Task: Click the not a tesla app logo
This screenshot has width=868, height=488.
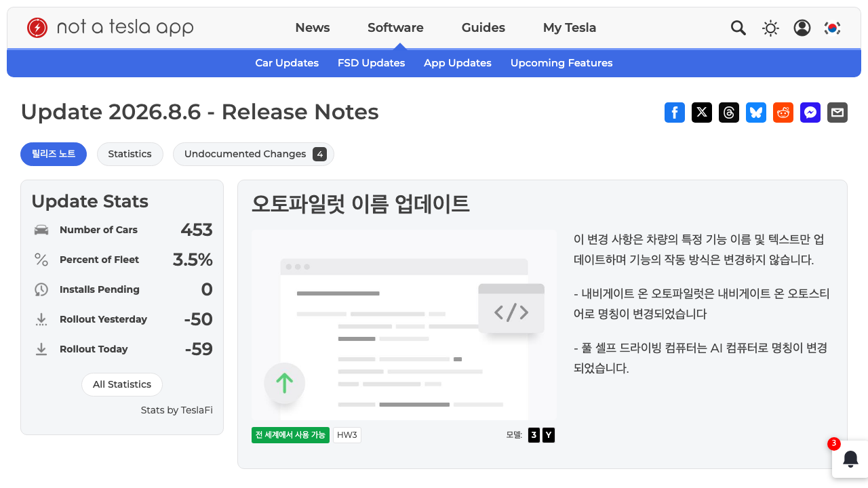Action: click(110, 28)
